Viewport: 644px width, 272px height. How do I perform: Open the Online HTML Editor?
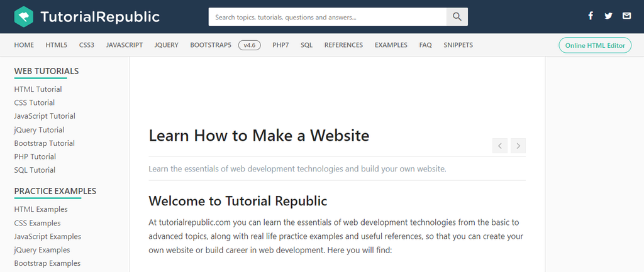(x=594, y=45)
